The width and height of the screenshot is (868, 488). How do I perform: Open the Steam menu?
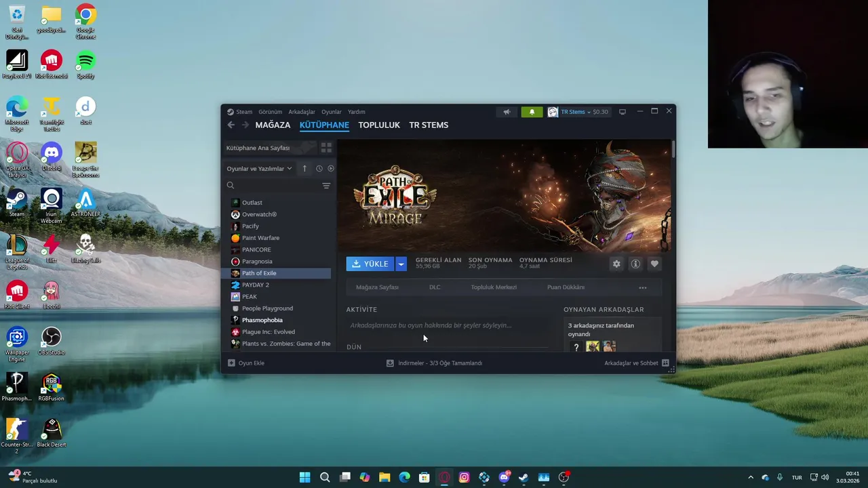(239, 112)
